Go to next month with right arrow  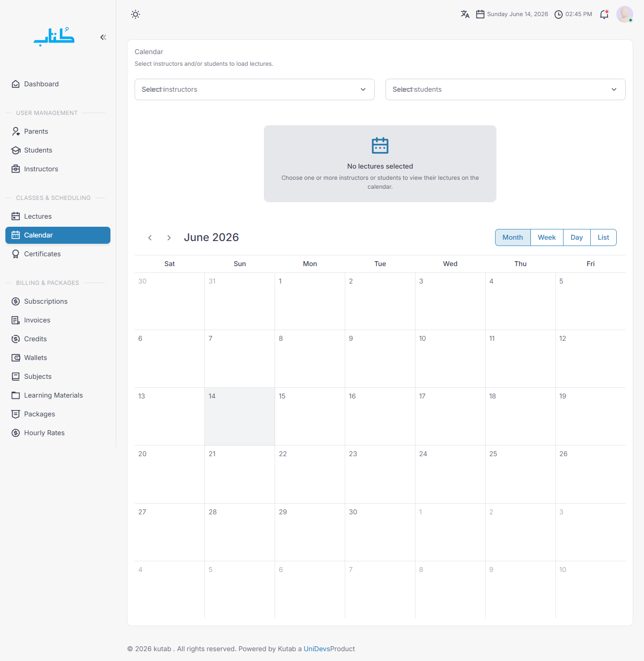point(169,238)
